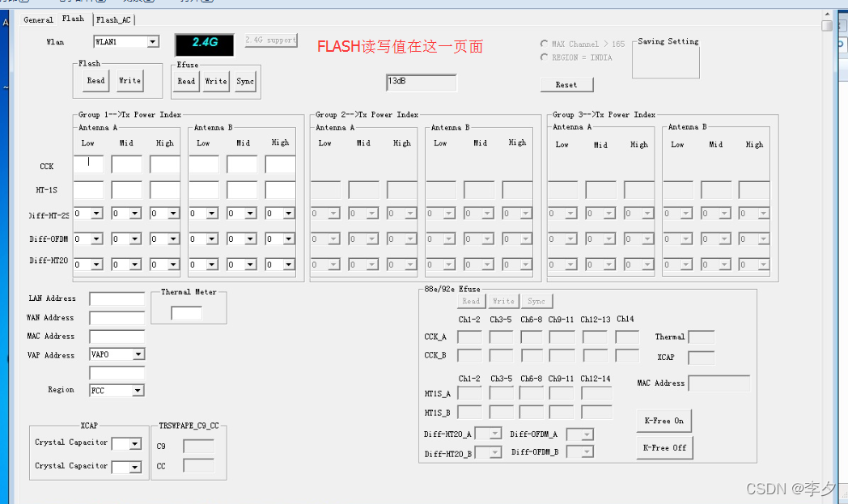Click the Efuse Write button
Viewport: 848px width, 504px height.
(x=216, y=82)
